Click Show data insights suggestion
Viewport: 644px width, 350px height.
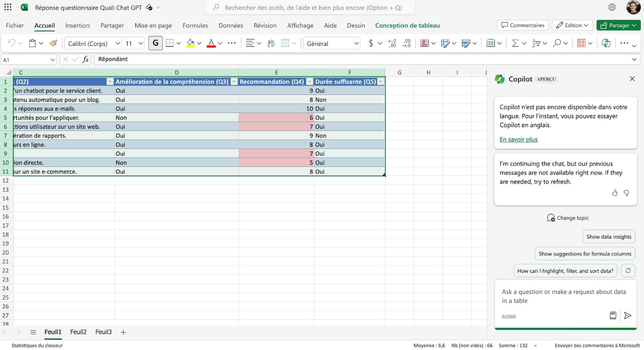[x=609, y=237]
